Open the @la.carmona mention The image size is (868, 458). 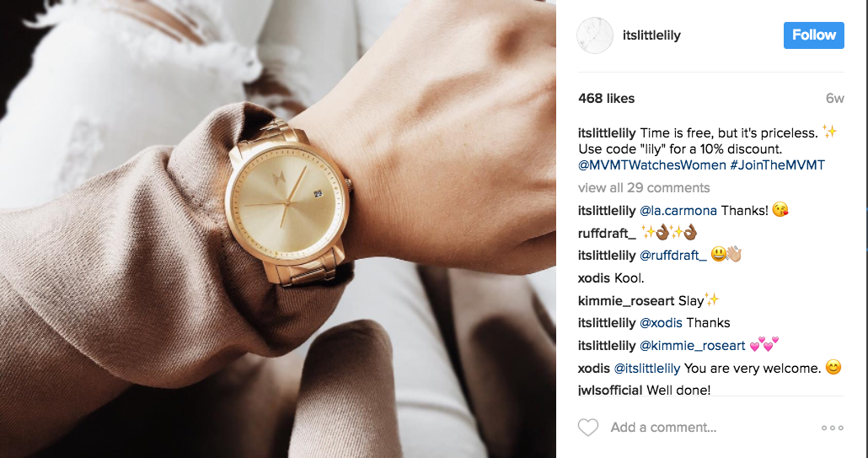click(678, 211)
